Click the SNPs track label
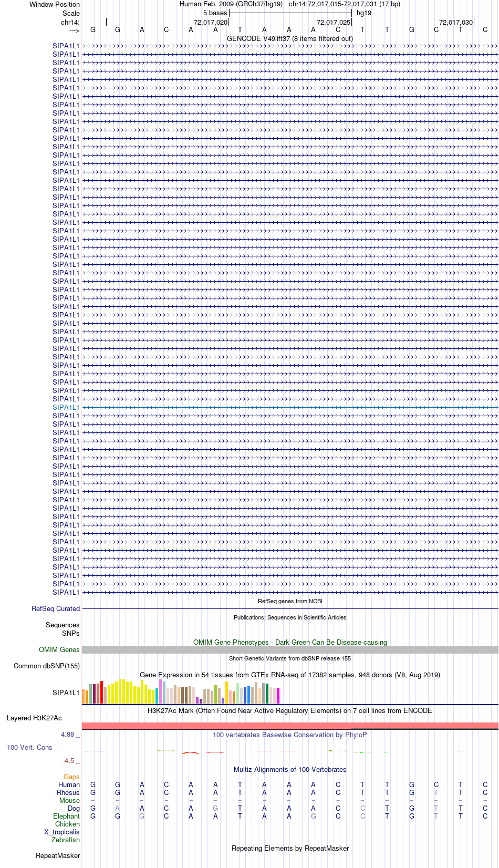The width and height of the screenshot is (499, 868). 71,633
